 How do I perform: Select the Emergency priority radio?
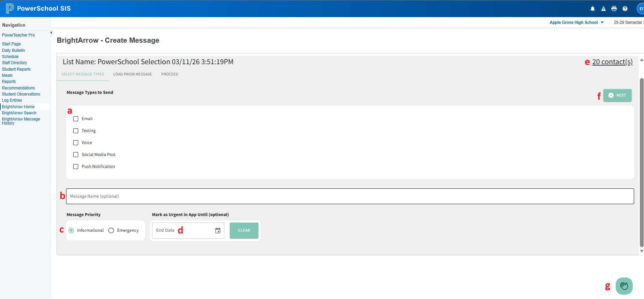point(111,230)
